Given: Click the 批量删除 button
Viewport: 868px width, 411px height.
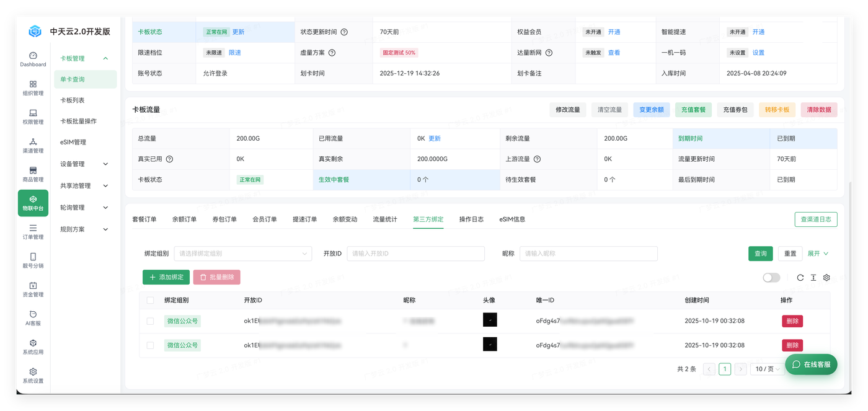Looking at the screenshot, I should [216, 277].
